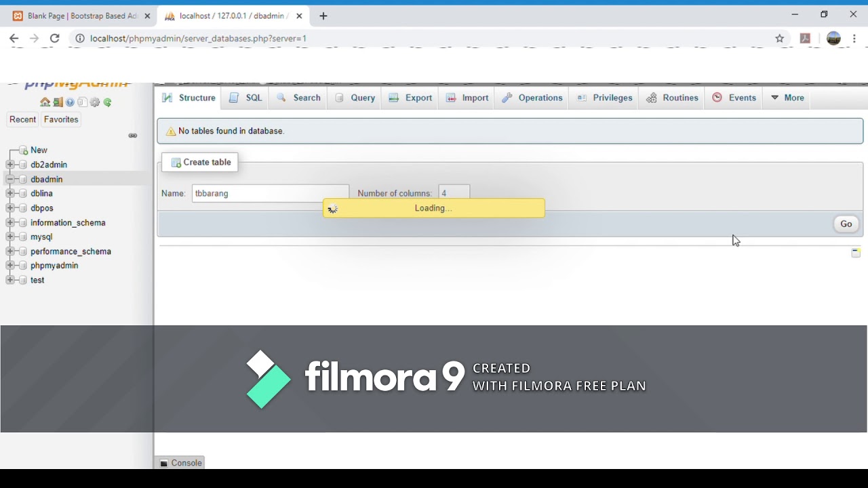Expand the test database node
868x488 pixels.
coord(10,280)
